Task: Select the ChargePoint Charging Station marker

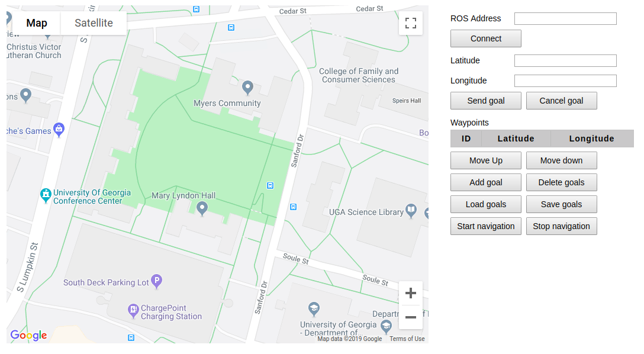Action: pos(133,311)
